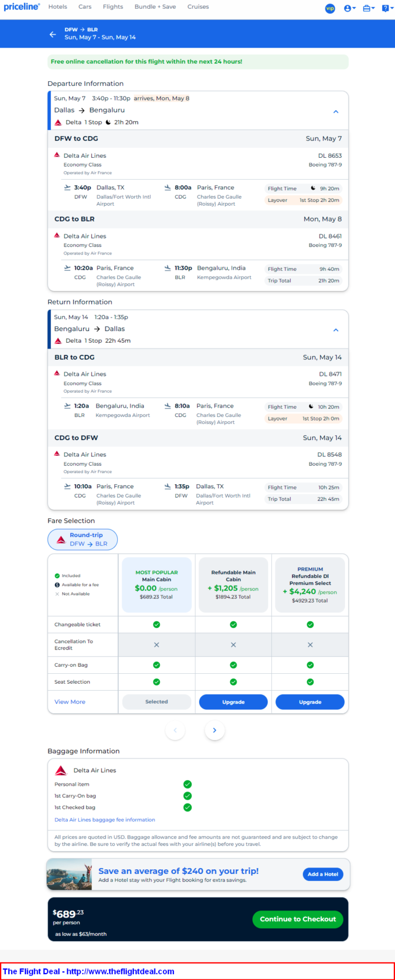This screenshot has height=980, width=395.
Task: Click flight number DL 8548
Action: click(x=330, y=455)
